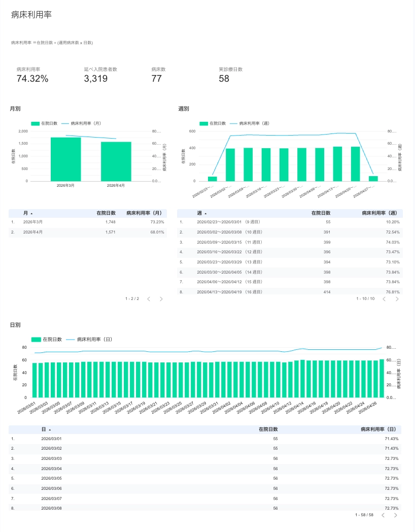
Task: Sort monthly table by 月 column arrow
Action: (x=31, y=213)
